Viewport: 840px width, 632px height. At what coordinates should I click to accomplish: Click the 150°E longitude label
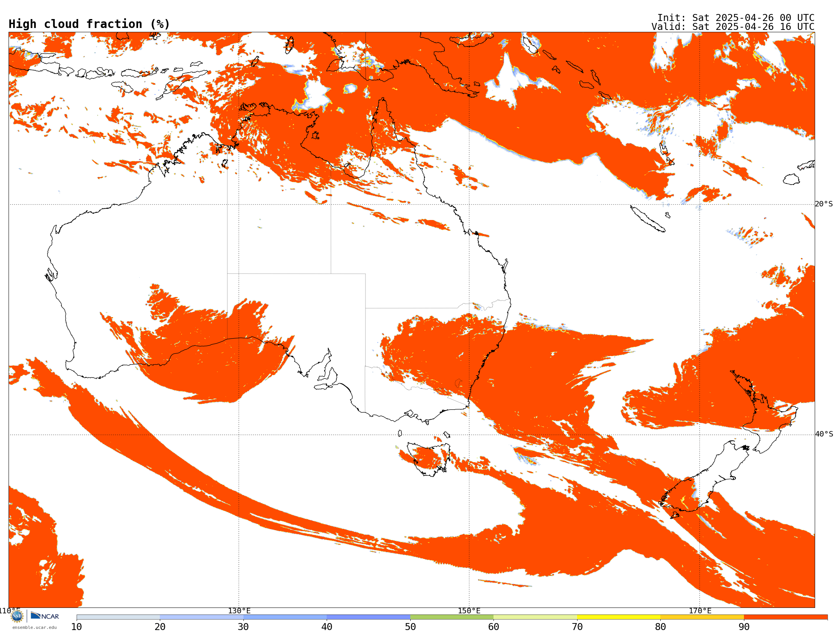pyautogui.click(x=469, y=611)
